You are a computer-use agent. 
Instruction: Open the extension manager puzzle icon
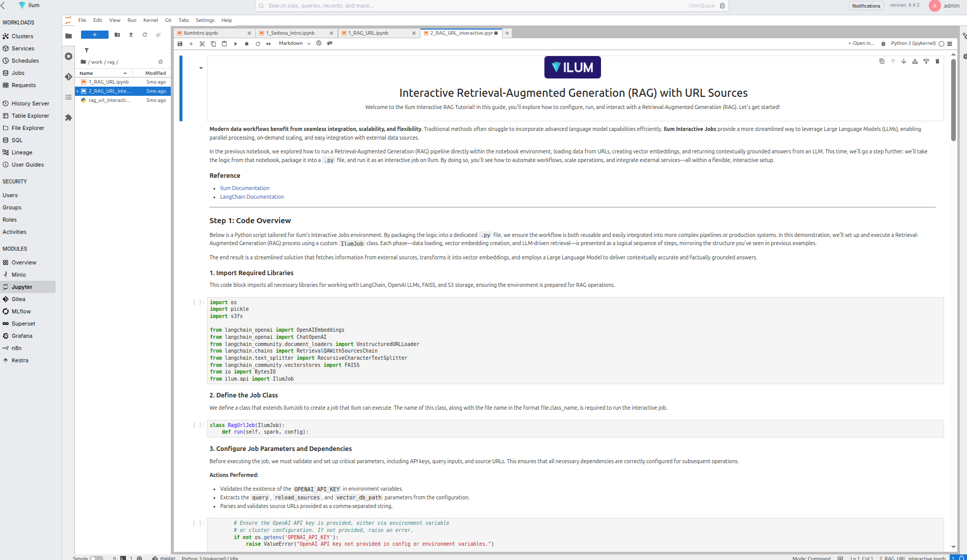point(69,117)
